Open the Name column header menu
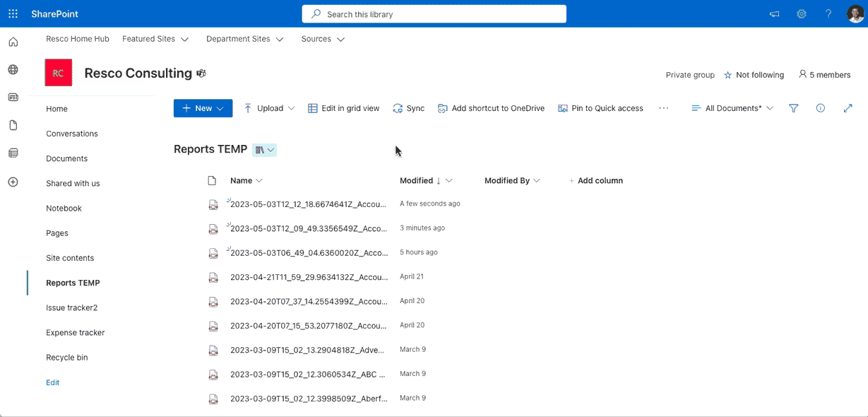The image size is (868, 417). tap(246, 181)
